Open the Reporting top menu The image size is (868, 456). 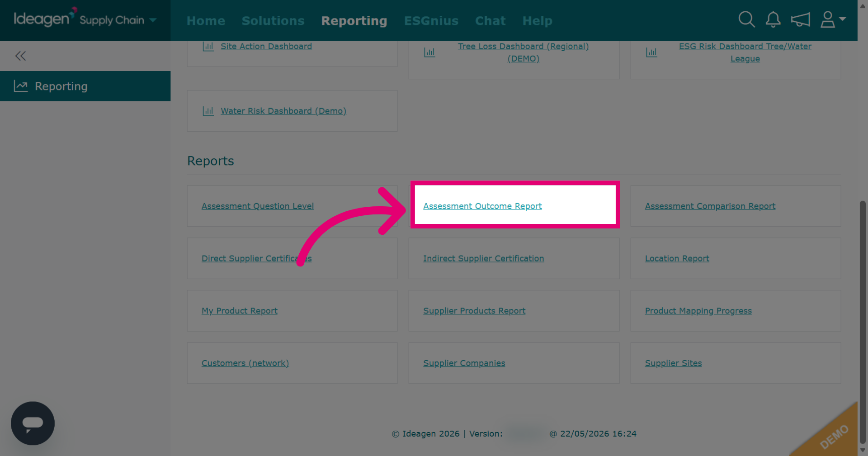pyautogui.click(x=354, y=21)
